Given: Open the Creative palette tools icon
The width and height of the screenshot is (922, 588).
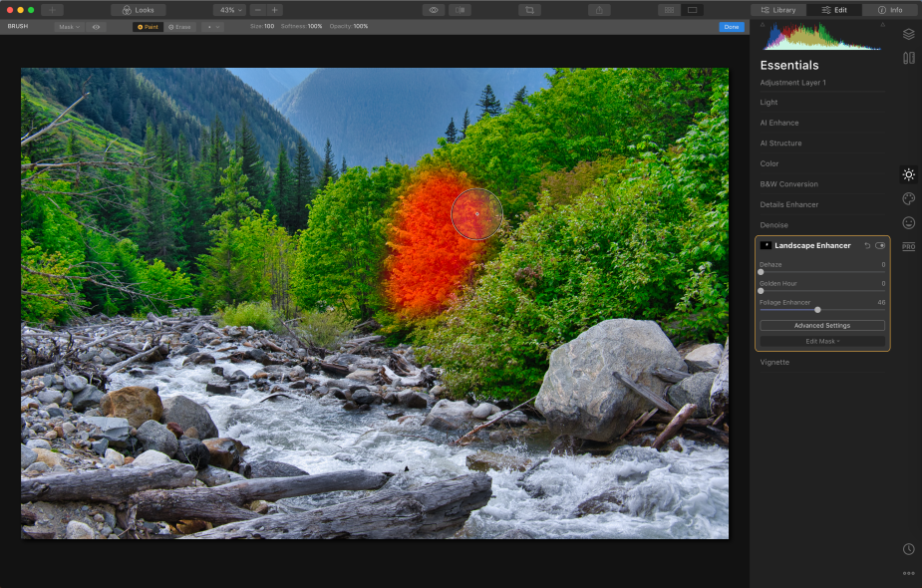Looking at the screenshot, I should point(908,198).
